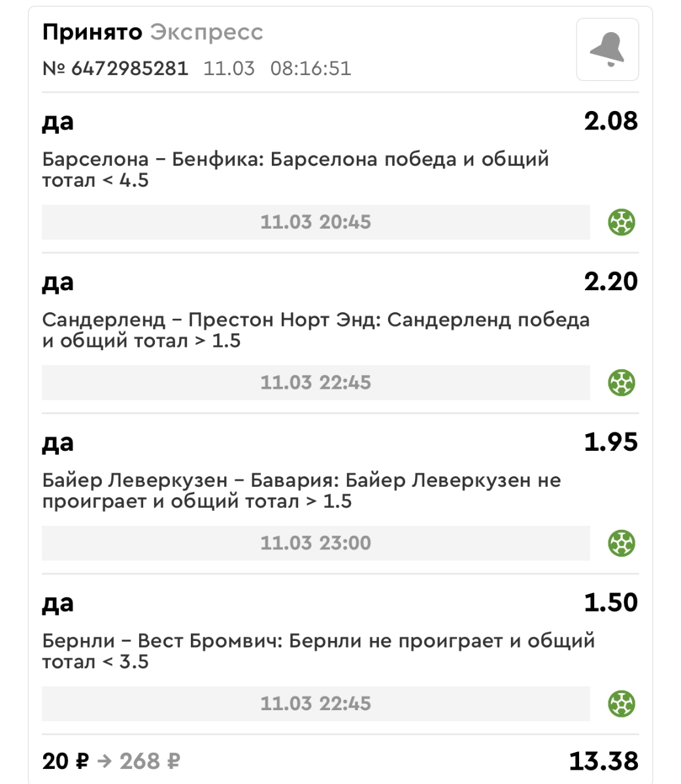Click the football icon for Bayer – Bavaria
This screenshot has height=784, width=681.
pyautogui.click(x=622, y=544)
